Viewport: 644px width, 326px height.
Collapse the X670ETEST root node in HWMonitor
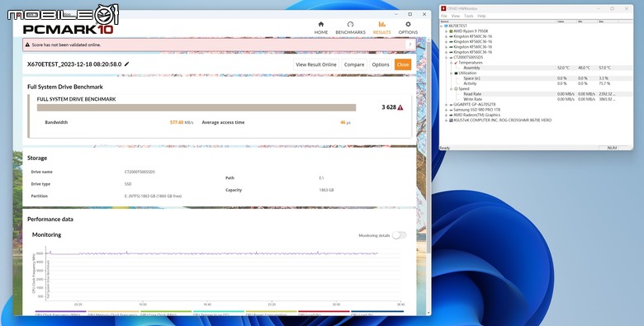tap(442, 26)
